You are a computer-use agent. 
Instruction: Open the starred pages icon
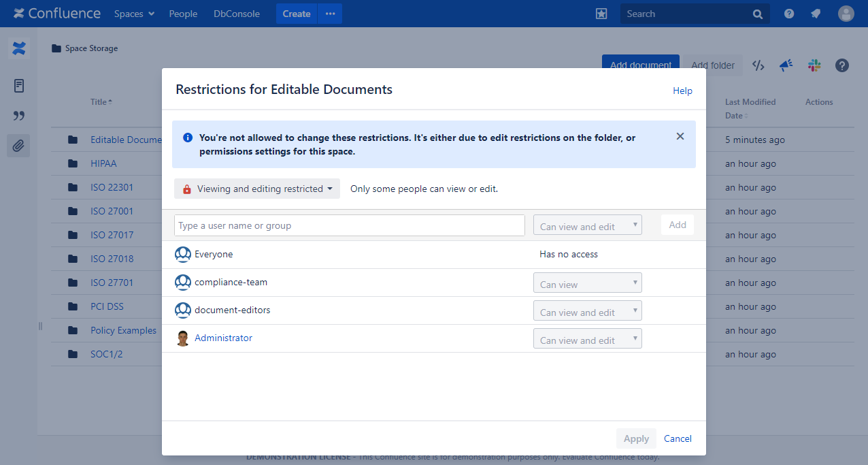pos(601,14)
